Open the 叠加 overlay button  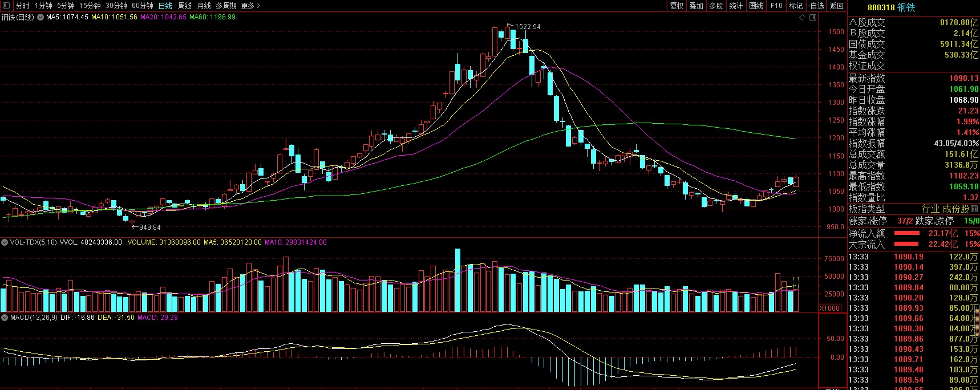(696, 6)
